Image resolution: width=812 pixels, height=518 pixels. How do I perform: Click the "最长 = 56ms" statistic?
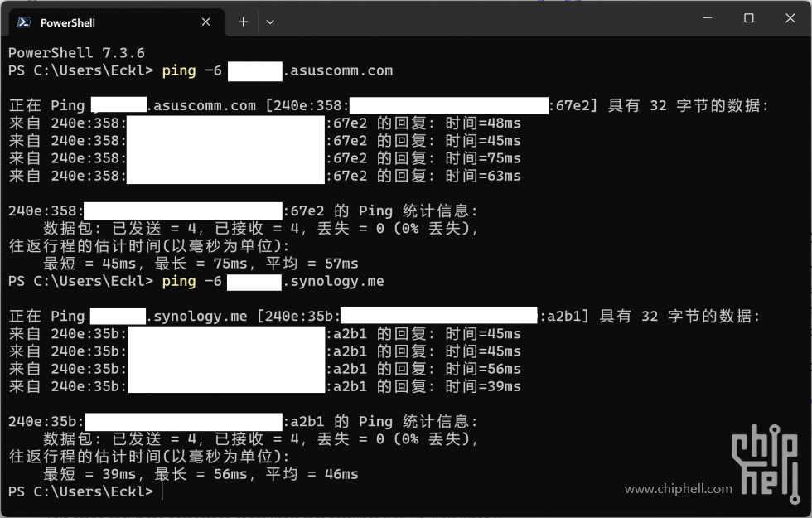pyautogui.click(x=201, y=474)
